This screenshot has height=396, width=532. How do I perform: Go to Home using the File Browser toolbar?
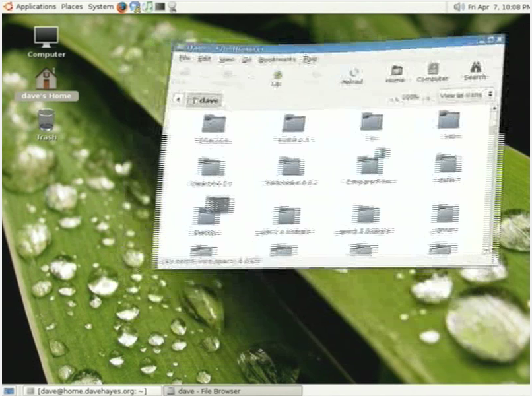[x=395, y=74]
